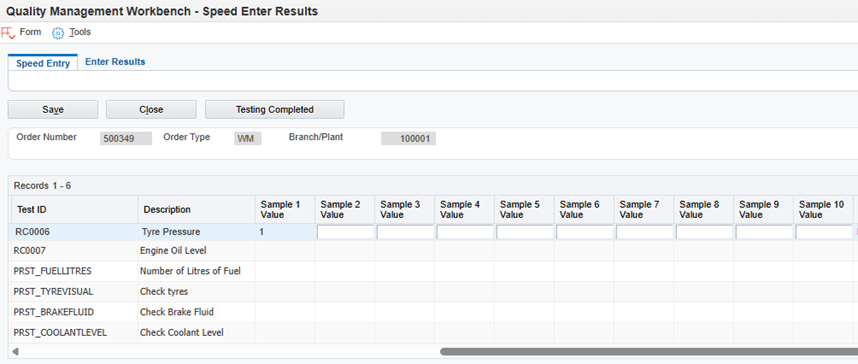Click the Sample 4 Value input for Tyre Pressure
Image resolution: width=858 pixels, height=364 pixels.
click(465, 232)
